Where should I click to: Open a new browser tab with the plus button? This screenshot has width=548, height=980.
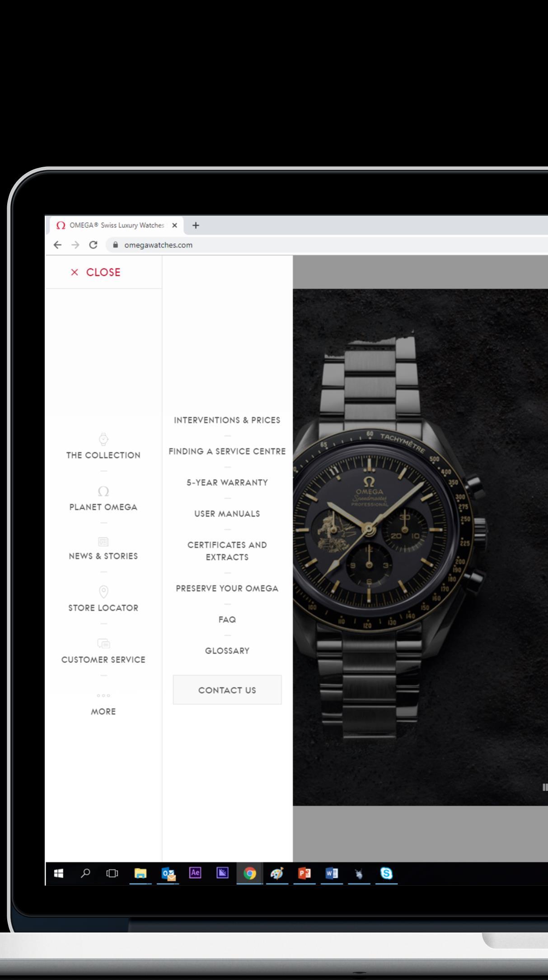pos(196,225)
